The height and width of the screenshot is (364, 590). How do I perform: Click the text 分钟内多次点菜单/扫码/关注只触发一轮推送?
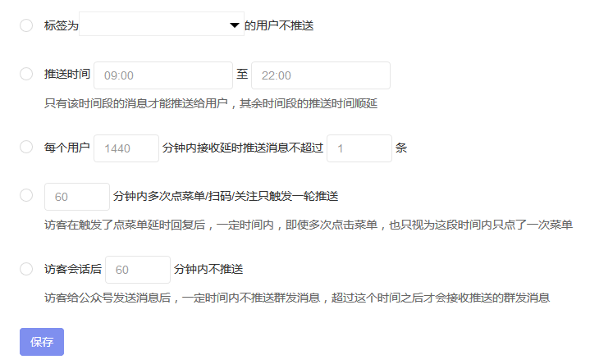coord(226,196)
